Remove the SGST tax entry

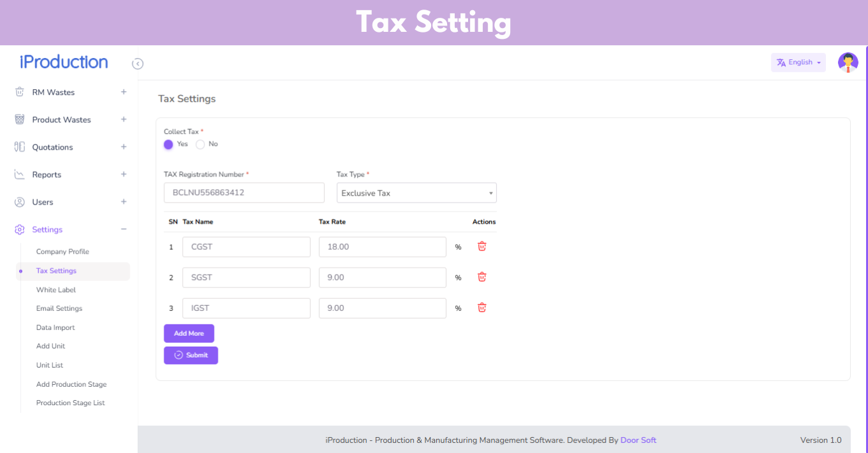pyautogui.click(x=482, y=277)
